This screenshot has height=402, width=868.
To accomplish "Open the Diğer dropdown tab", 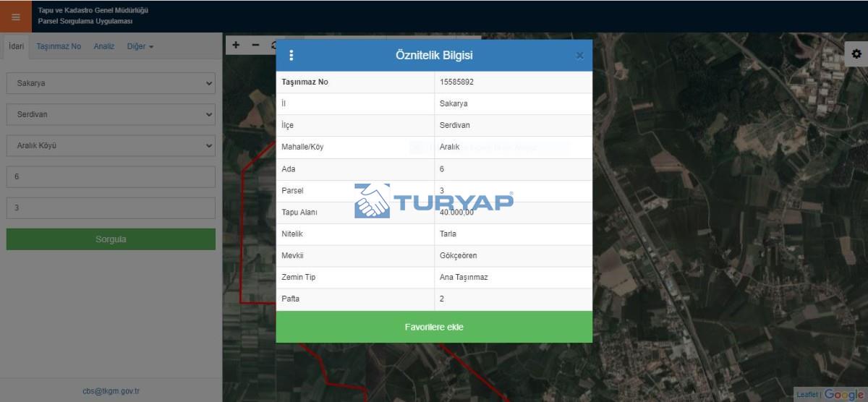I will pos(140,46).
